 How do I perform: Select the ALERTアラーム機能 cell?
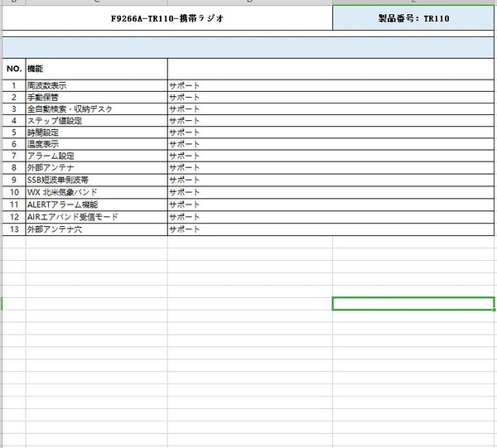pos(96,205)
